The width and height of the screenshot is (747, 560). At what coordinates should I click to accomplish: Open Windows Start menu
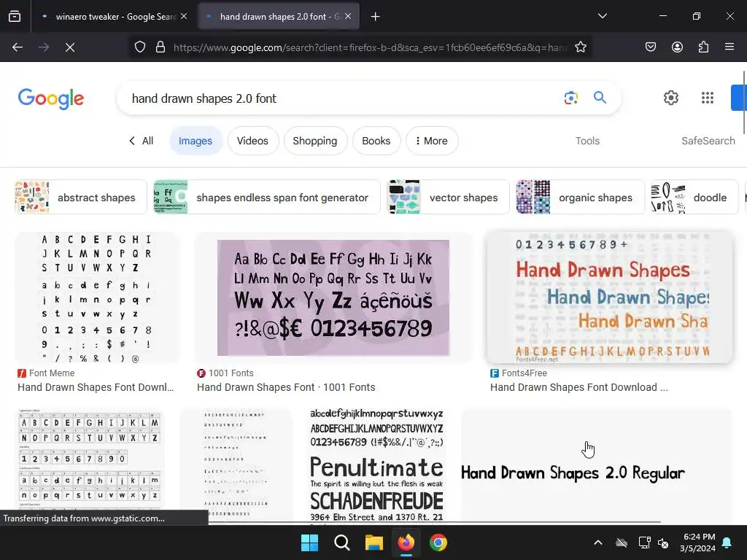click(x=309, y=542)
